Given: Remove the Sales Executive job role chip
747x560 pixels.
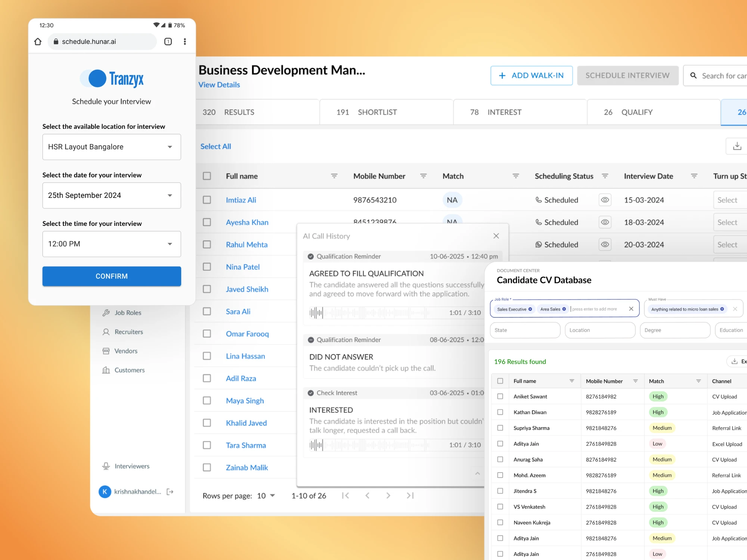Looking at the screenshot, I should (x=530, y=309).
